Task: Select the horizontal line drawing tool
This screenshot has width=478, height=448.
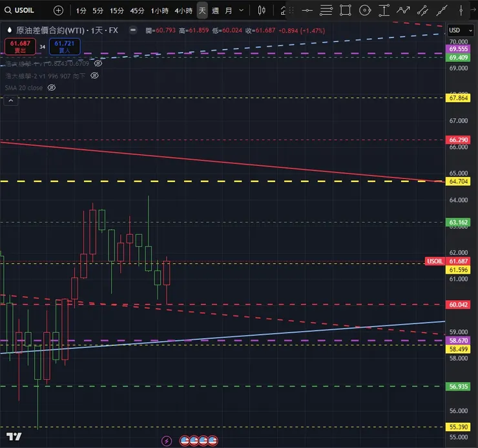Action: (307, 11)
